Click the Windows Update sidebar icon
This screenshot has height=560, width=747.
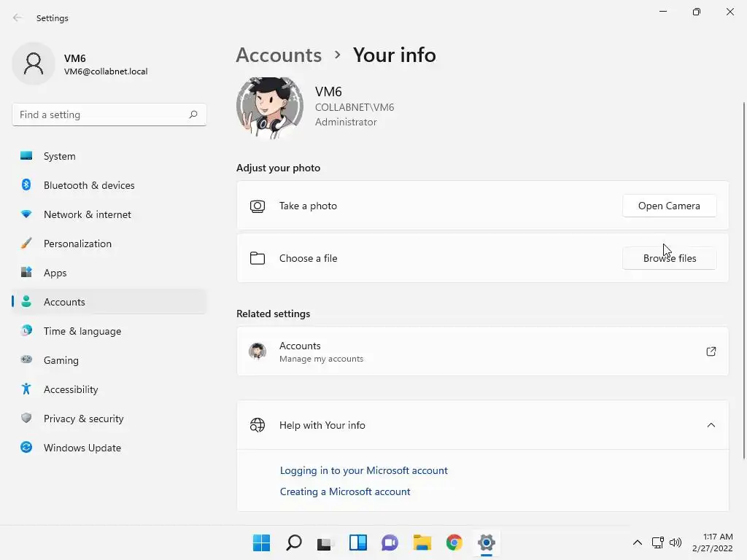pos(26,448)
